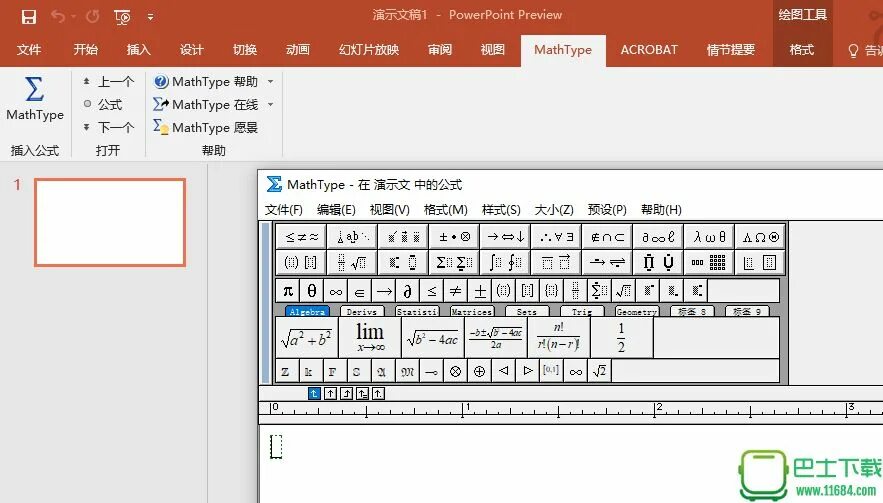This screenshot has height=503, width=883.
Task: Insert the lim x→∞ expression
Action: 369,337
